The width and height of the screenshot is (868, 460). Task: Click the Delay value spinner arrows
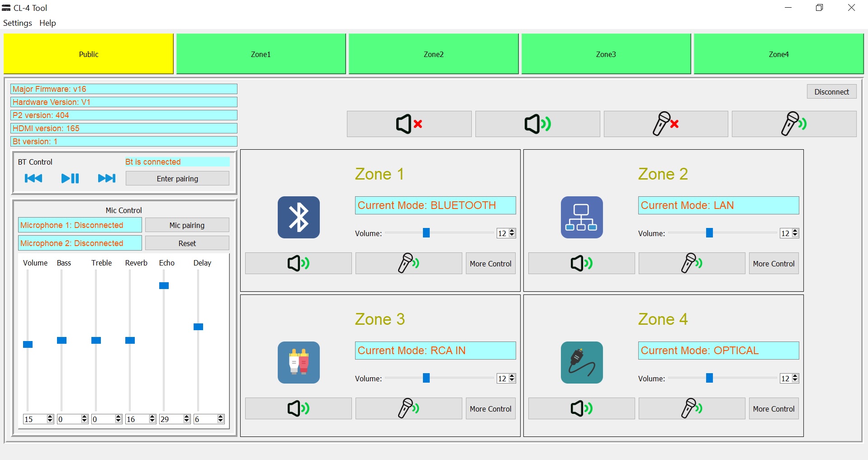point(221,419)
